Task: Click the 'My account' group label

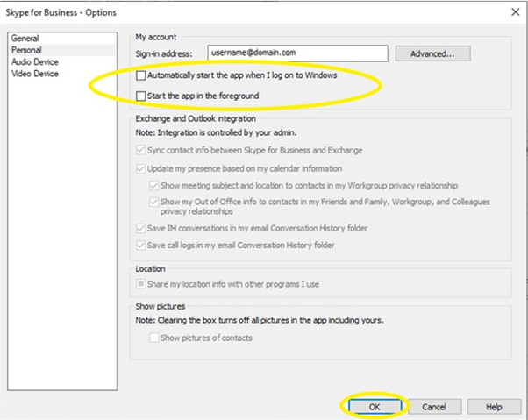Action: 156,37
